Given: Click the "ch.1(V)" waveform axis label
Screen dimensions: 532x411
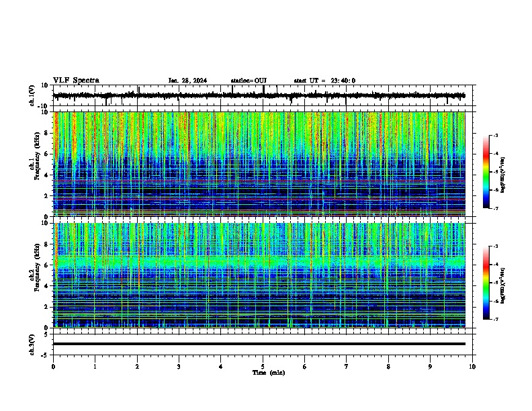Looking at the screenshot, I should click(32, 95).
